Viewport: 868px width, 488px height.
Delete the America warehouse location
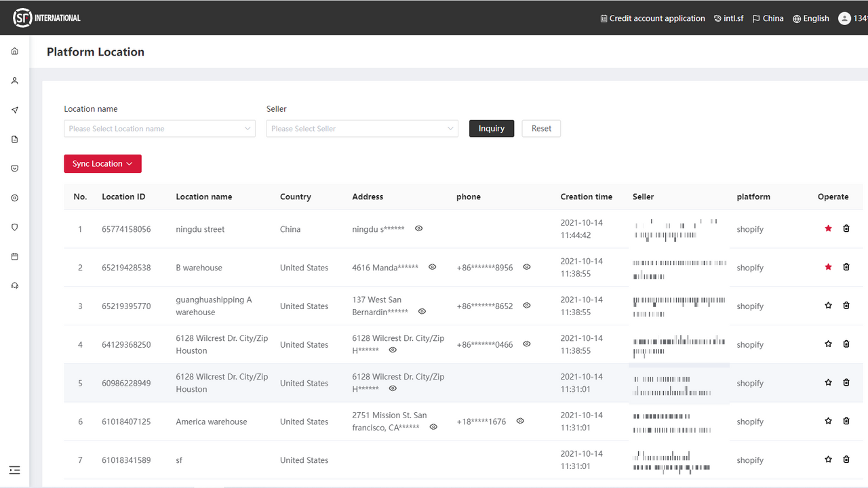(x=846, y=421)
